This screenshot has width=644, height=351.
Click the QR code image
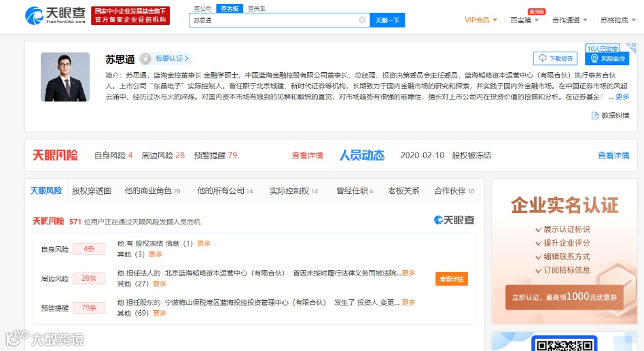pyautogui.click(x=564, y=344)
